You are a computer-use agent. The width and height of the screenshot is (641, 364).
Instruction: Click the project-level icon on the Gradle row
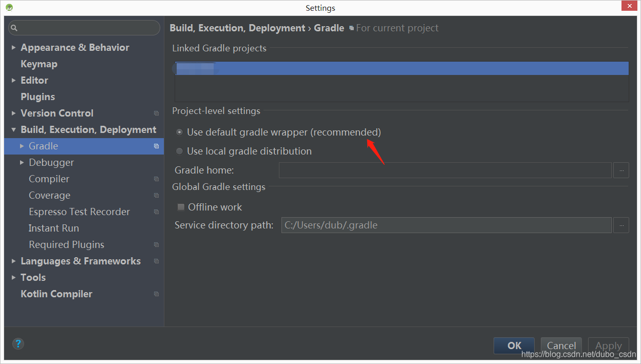(x=156, y=146)
